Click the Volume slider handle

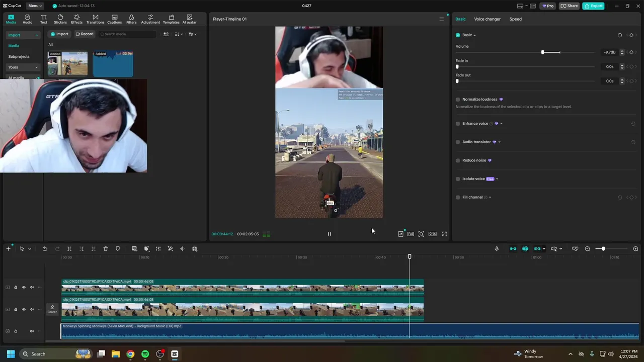(542, 52)
